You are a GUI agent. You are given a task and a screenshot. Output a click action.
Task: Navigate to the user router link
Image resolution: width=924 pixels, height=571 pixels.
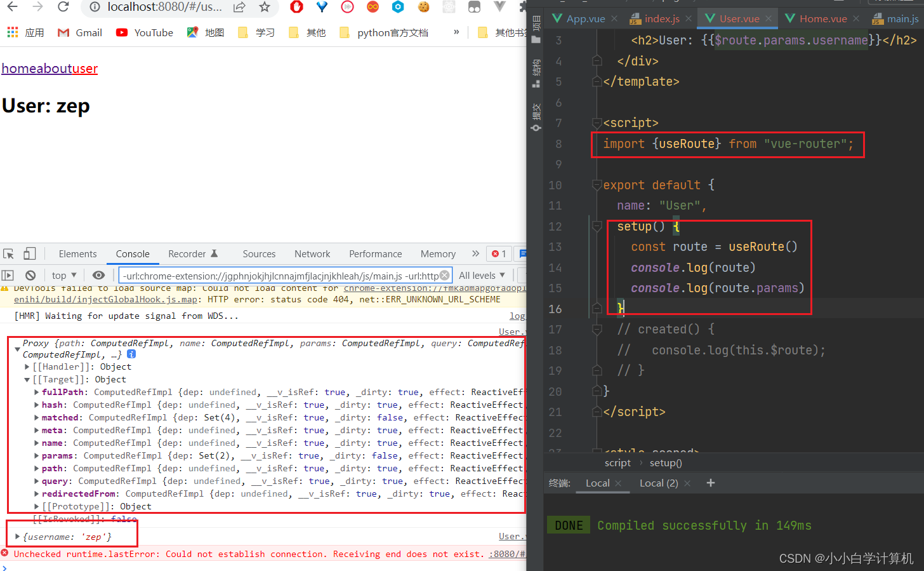pos(84,69)
